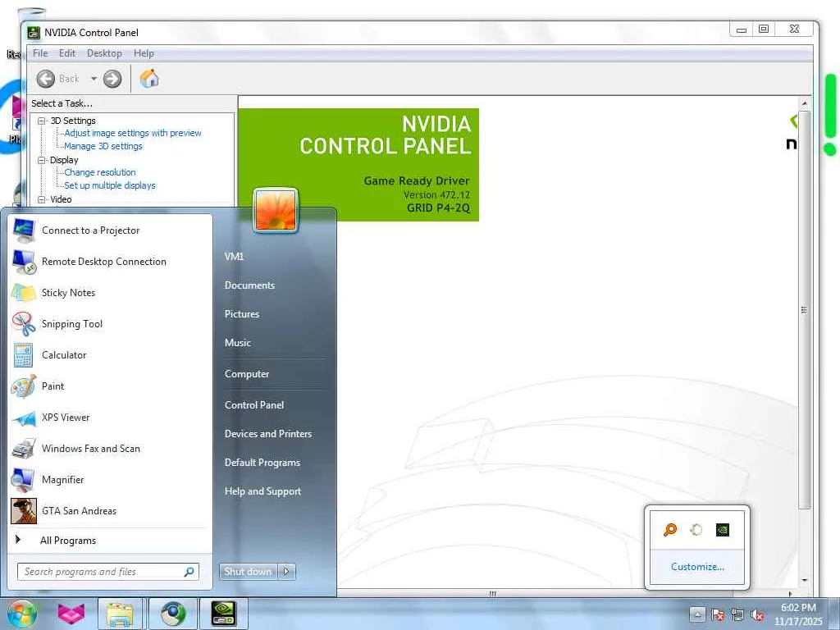Click the NVIDIA tray icon in popup
Screen dimensions: 840x630
(x=723, y=530)
